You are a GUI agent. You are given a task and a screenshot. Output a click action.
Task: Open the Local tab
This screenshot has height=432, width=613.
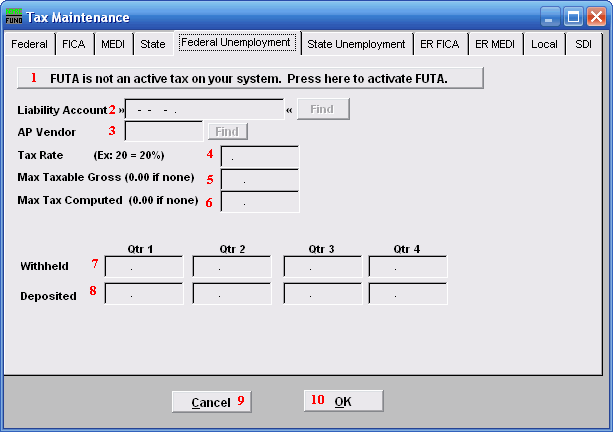pyautogui.click(x=544, y=45)
